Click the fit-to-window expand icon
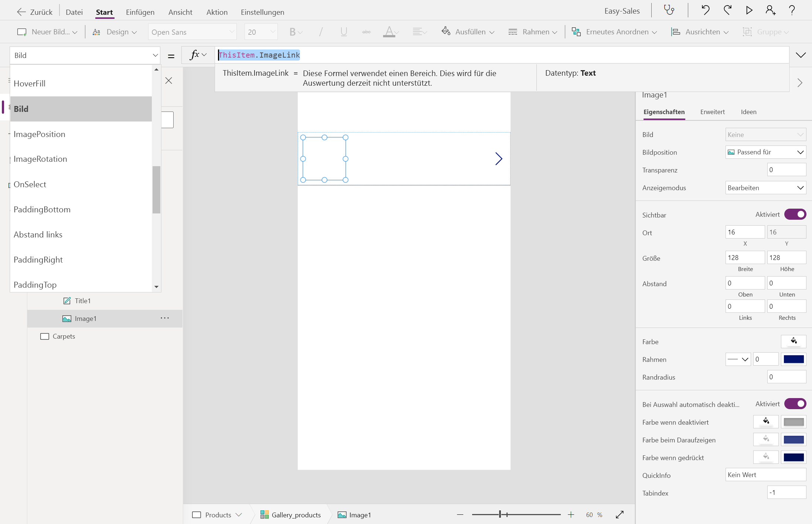The image size is (812, 524). pos(620,514)
